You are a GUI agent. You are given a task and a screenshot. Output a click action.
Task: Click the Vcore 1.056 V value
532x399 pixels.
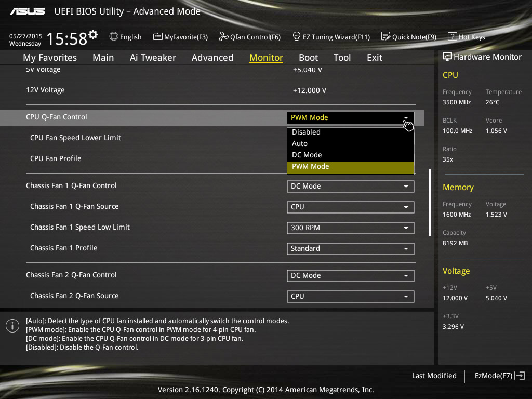(496, 130)
